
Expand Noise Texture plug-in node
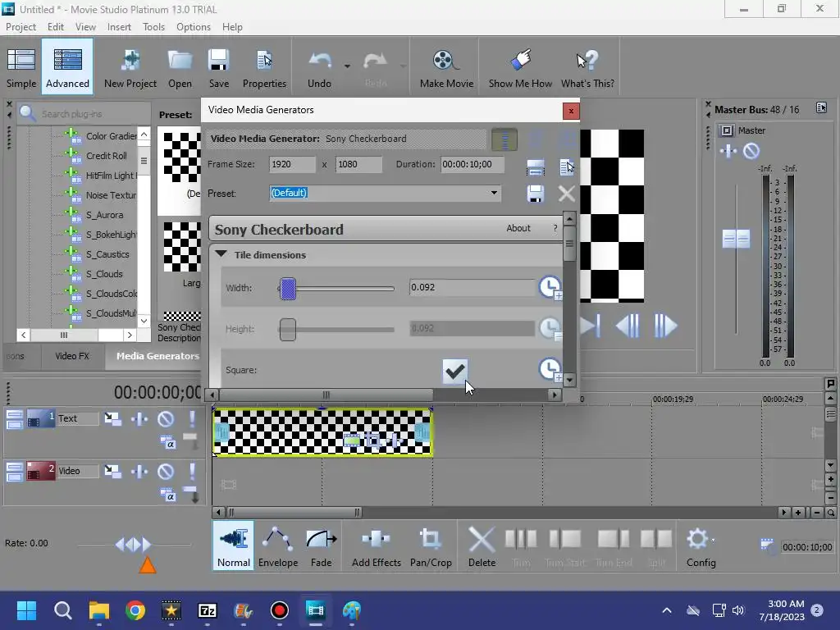coord(72,195)
